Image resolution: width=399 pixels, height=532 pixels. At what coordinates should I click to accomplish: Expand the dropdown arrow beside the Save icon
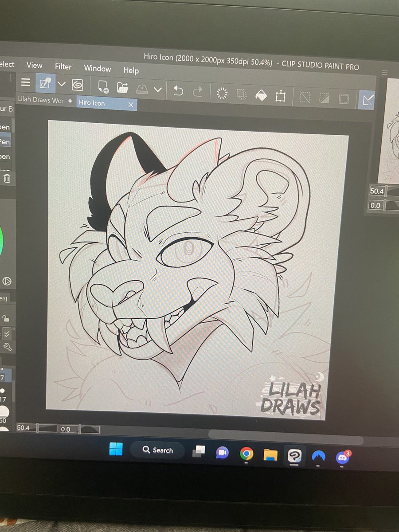pyautogui.click(x=157, y=90)
